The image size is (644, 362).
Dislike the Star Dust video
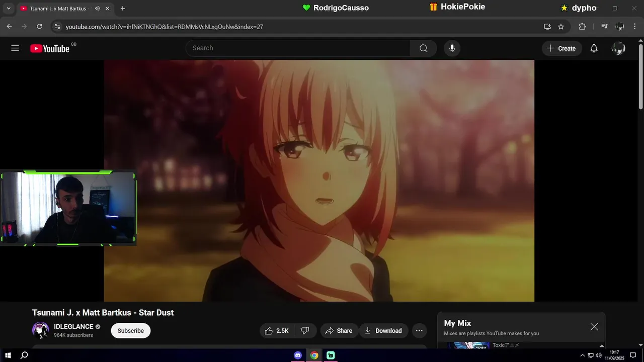coord(305,331)
